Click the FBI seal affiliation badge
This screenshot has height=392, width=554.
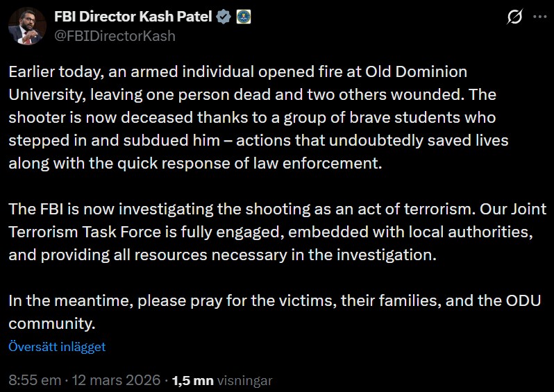[243, 18]
